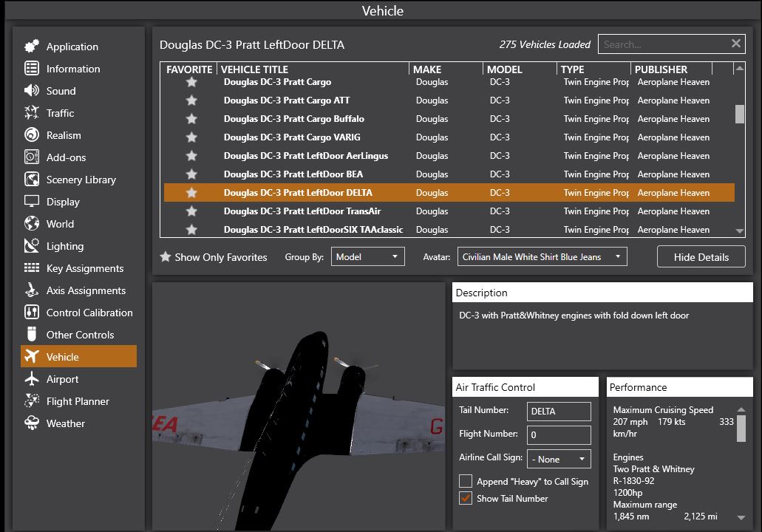Screen dimensions: 762x532
Task: Open the Sound settings page
Action: tap(79, 91)
